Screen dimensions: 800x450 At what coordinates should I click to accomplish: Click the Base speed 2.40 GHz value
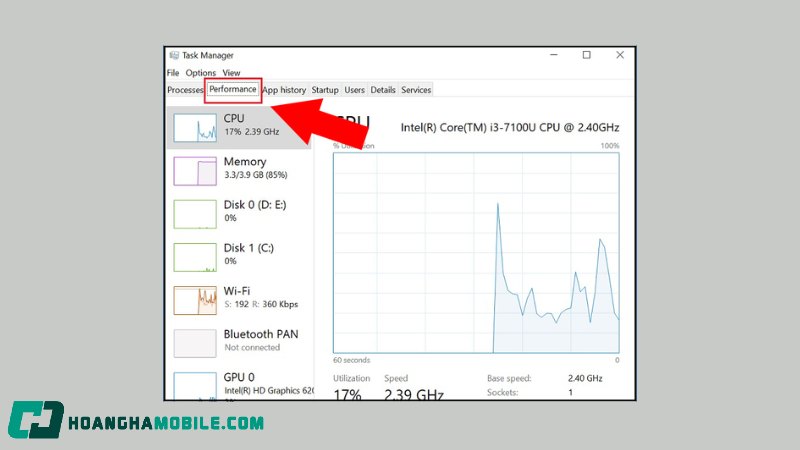click(585, 378)
